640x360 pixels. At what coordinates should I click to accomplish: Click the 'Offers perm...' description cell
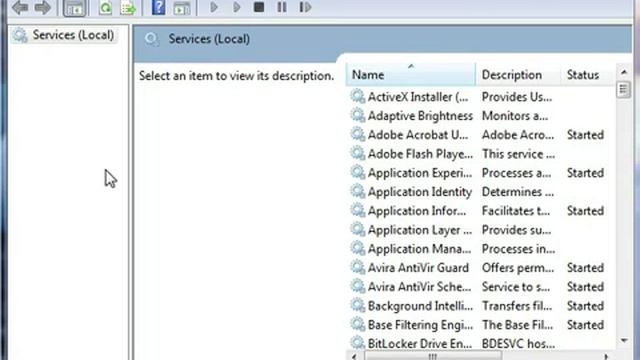tap(518, 268)
